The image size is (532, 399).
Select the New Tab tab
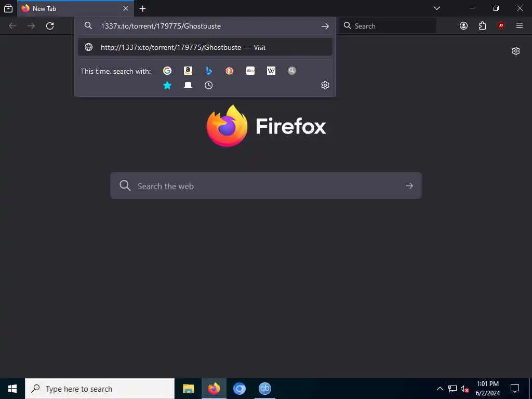click(76, 8)
